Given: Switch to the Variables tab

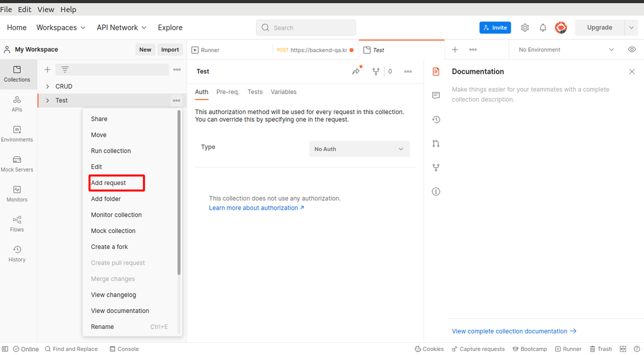Looking at the screenshot, I should [x=284, y=92].
